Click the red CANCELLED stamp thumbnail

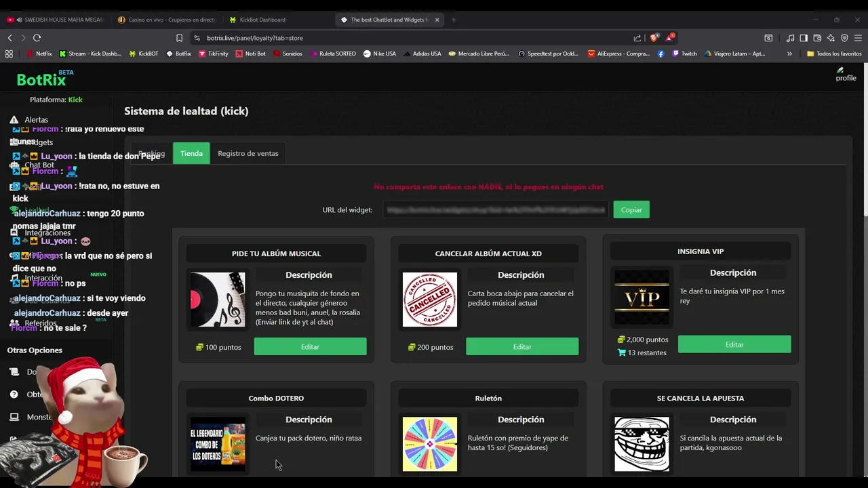click(x=430, y=300)
